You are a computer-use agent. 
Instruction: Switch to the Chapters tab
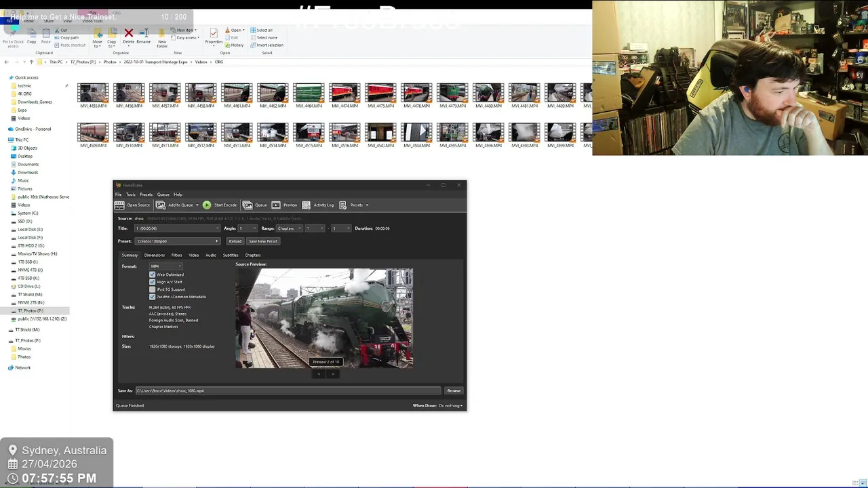tap(253, 256)
